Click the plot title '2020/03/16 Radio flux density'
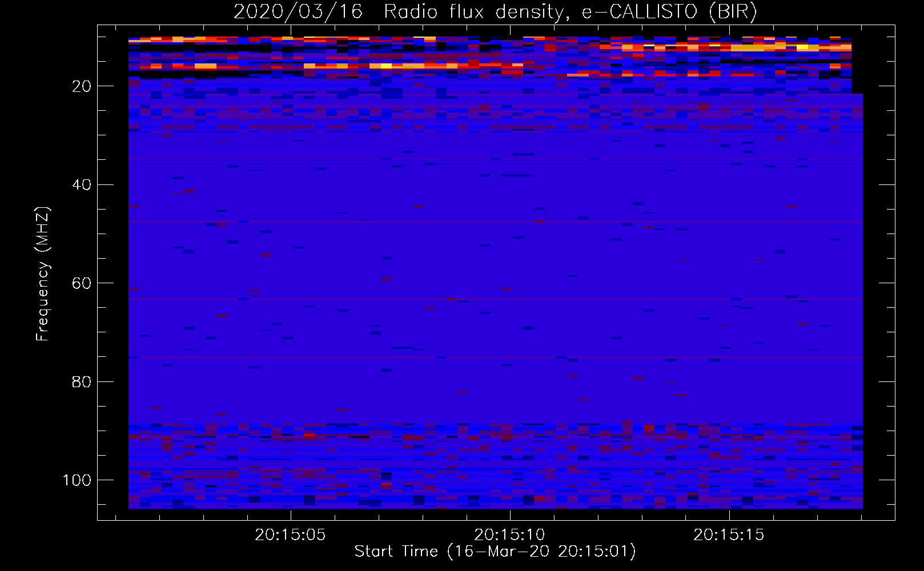 [495, 11]
